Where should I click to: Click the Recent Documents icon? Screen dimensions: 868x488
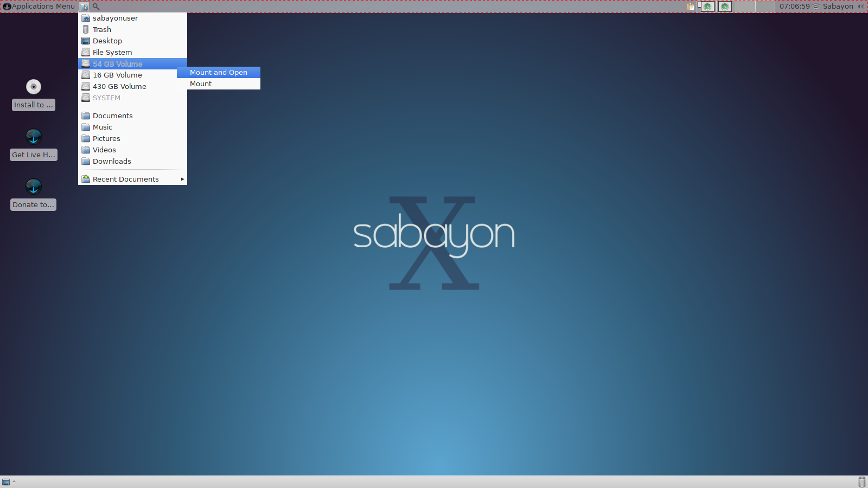[86, 179]
